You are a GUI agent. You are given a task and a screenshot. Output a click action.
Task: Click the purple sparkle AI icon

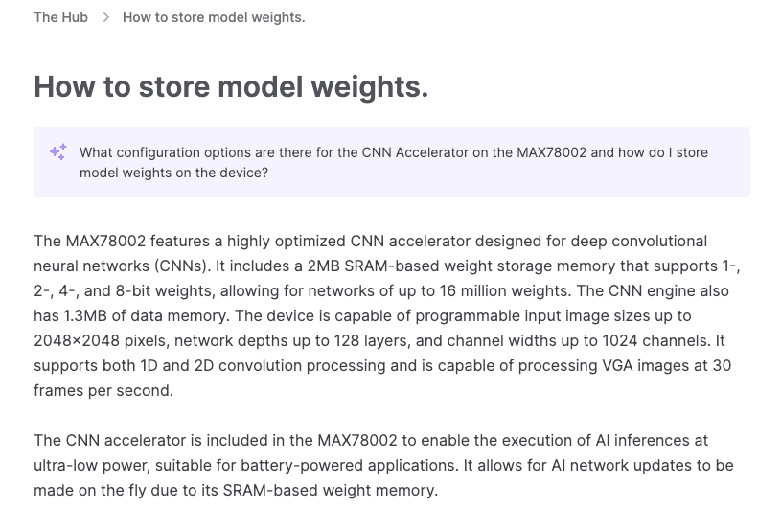coord(58,151)
